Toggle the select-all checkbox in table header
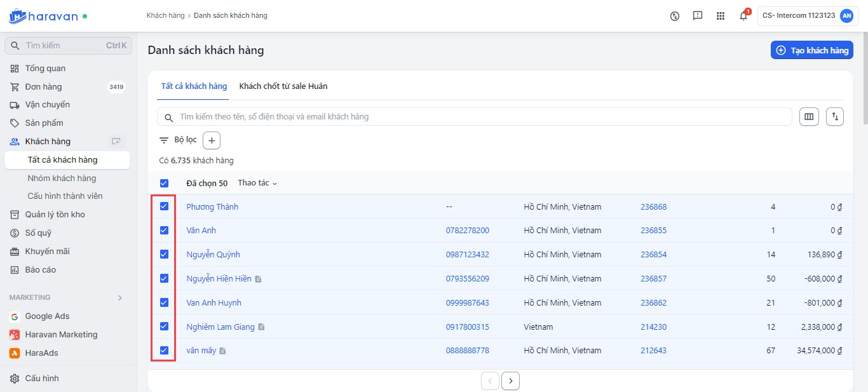This screenshot has width=868, height=392. [x=164, y=183]
